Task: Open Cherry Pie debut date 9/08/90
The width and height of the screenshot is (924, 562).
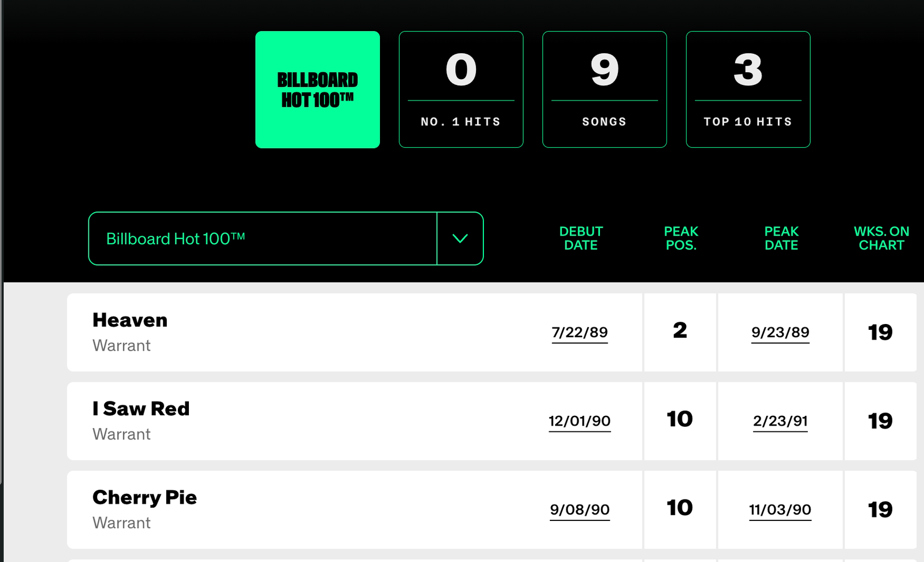Action: (x=580, y=509)
